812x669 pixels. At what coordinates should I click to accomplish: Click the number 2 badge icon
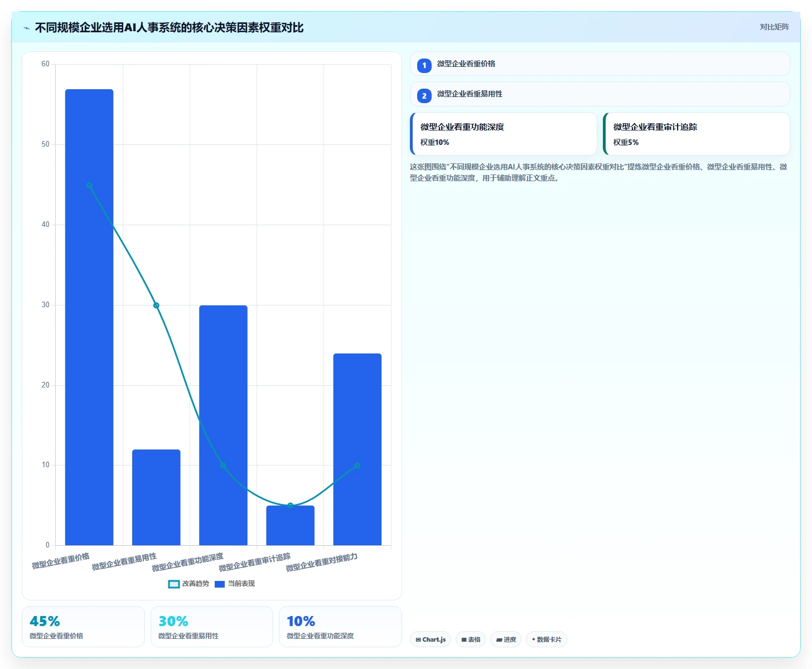pyautogui.click(x=424, y=96)
